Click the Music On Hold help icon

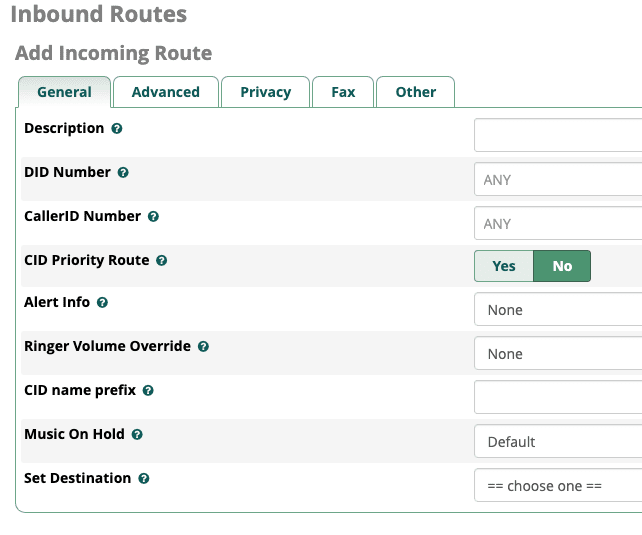137,435
